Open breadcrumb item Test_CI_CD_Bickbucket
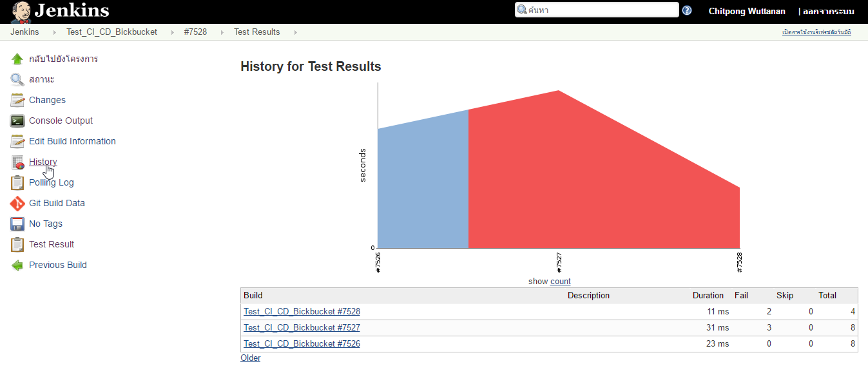 pos(111,32)
